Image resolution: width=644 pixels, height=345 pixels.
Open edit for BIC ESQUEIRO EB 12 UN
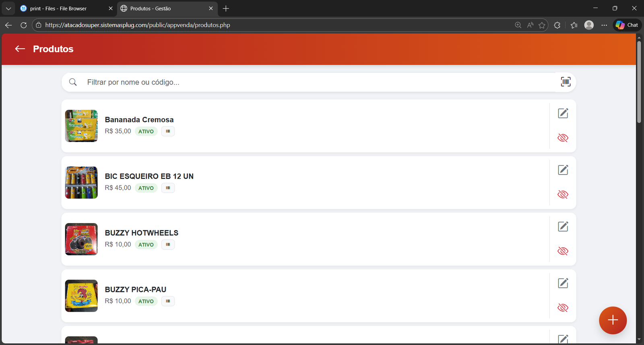coord(563,170)
